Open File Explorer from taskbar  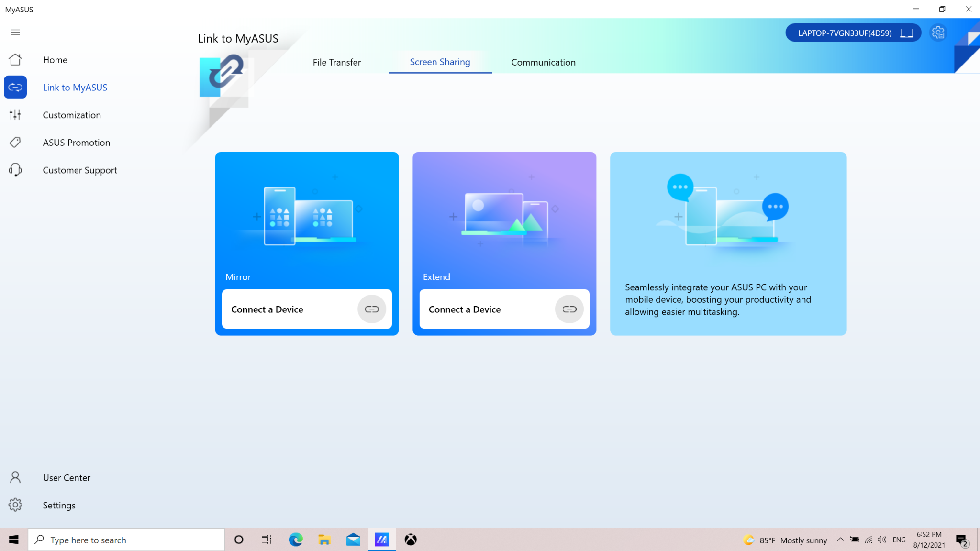(324, 540)
